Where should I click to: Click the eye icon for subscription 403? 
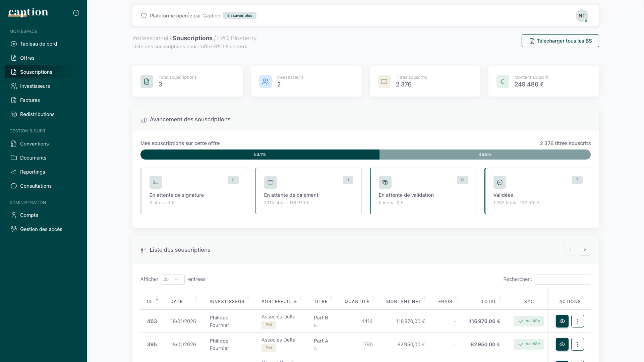[x=562, y=321]
